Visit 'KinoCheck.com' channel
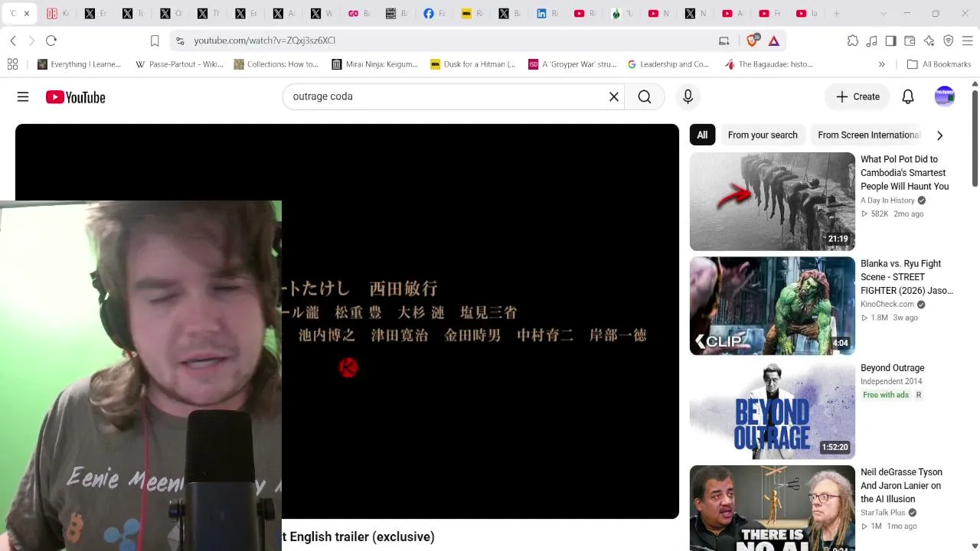Screen dimensions: 980x551 point(887,305)
